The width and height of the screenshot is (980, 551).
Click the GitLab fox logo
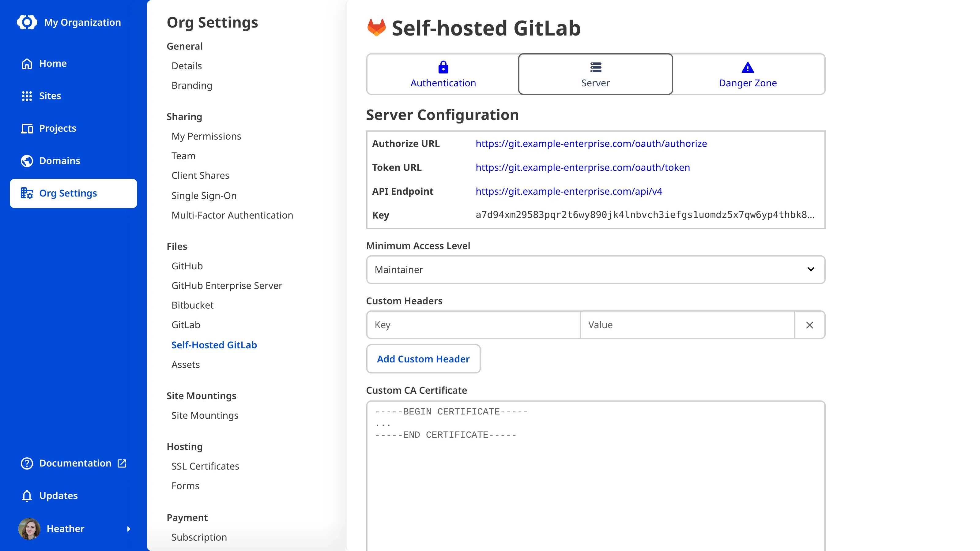point(376,28)
